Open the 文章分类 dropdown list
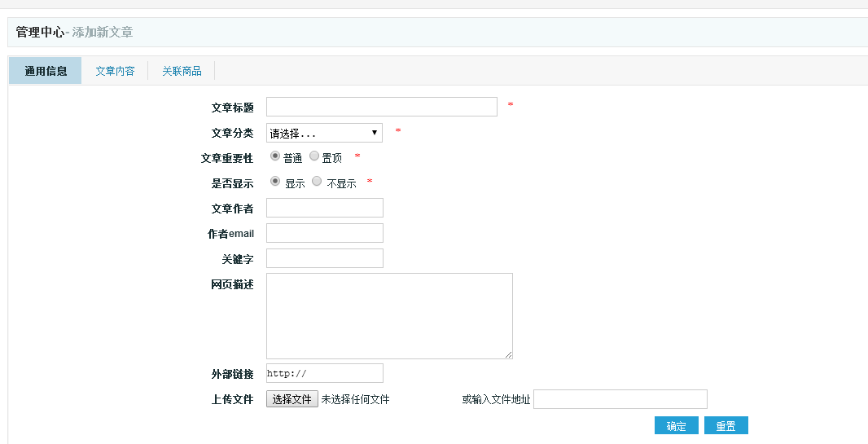Viewport: 868px width, 444px height. 324,133
